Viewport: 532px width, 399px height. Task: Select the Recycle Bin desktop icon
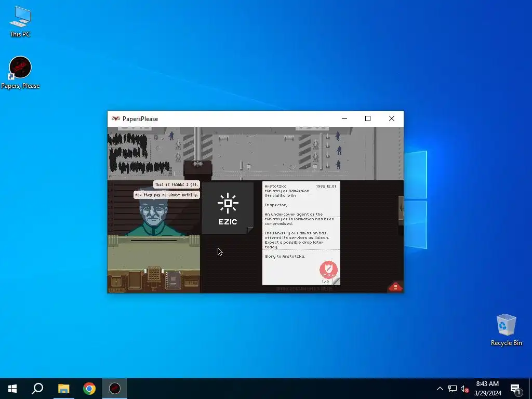[506, 330]
